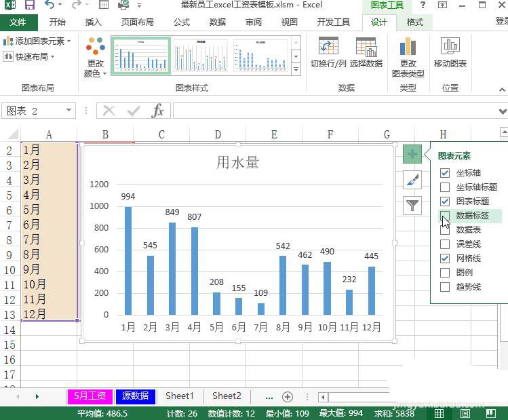This screenshot has height=420, width=508.
Task: Open the Chart Filters funnel button
Action: [412, 206]
